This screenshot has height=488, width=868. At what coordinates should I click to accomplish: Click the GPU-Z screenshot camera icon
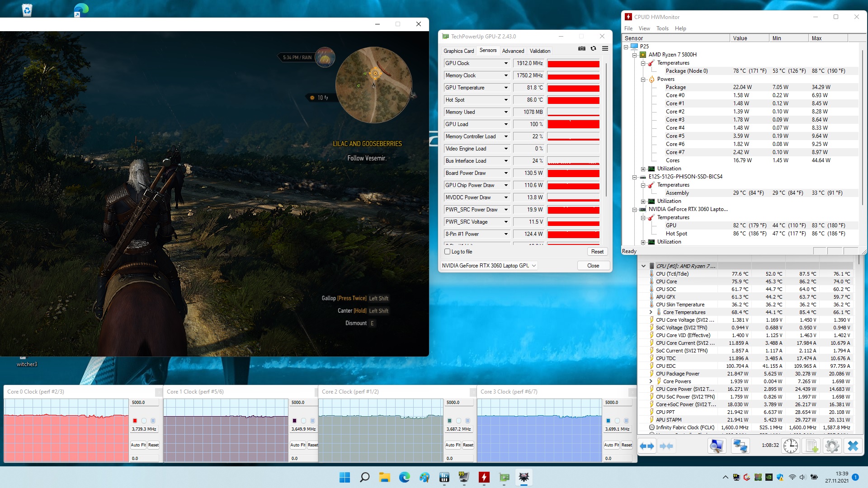pyautogui.click(x=581, y=49)
